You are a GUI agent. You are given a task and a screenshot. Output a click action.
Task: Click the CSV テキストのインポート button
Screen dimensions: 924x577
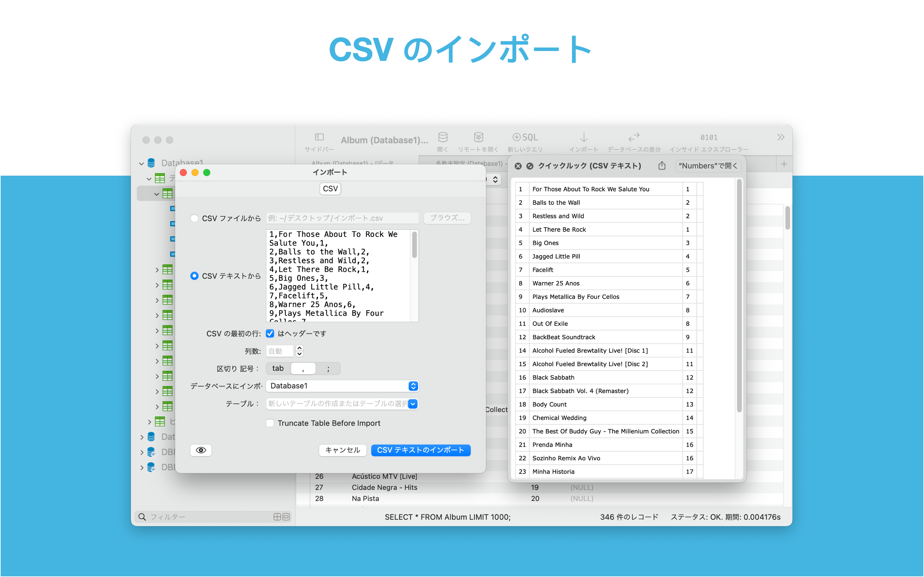coord(420,450)
